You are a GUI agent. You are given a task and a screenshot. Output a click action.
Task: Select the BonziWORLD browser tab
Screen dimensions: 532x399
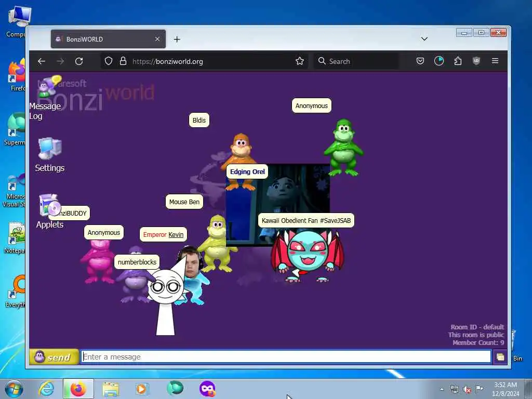pos(108,39)
